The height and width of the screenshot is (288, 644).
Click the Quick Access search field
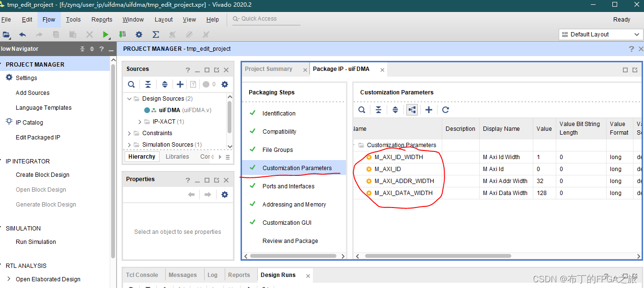[x=266, y=19]
